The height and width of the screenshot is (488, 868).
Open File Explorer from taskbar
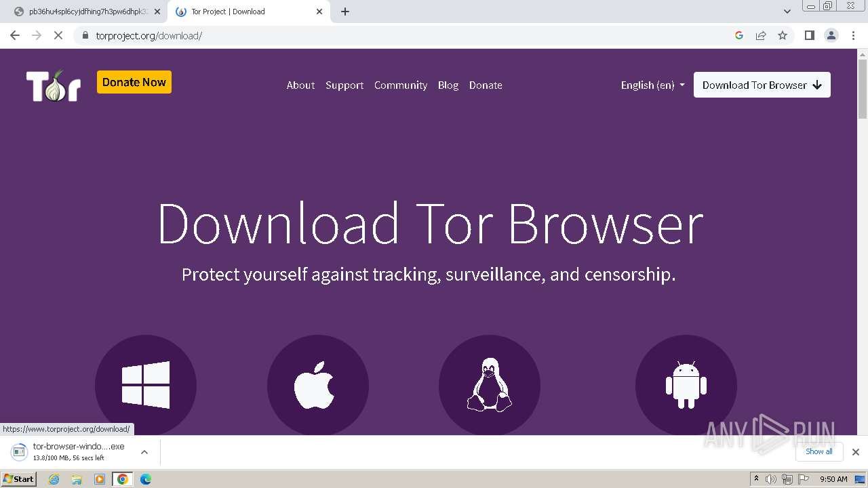(77, 479)
